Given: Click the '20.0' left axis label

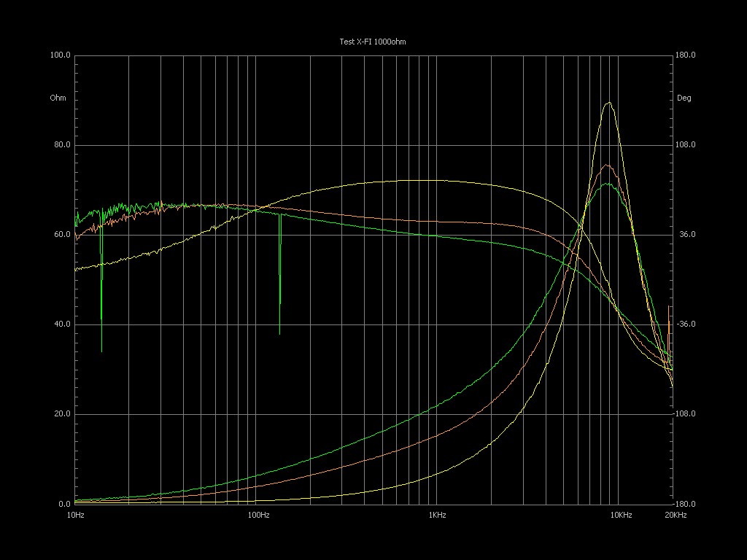Looking at the screenshot, I should (x=62, y=414).
